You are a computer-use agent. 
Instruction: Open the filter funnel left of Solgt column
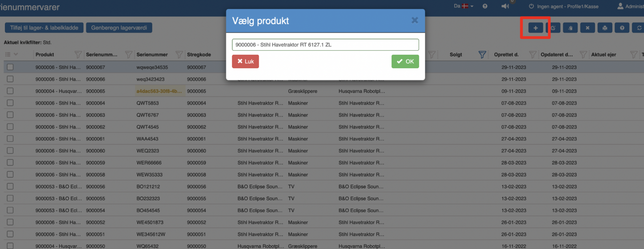[432, 55]
